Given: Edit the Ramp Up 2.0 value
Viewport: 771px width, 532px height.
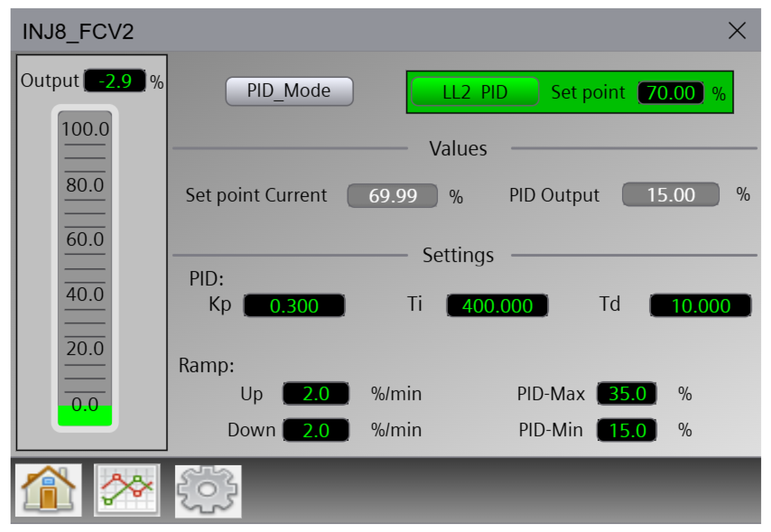Looking at the screenshot, I should [316, 394].
